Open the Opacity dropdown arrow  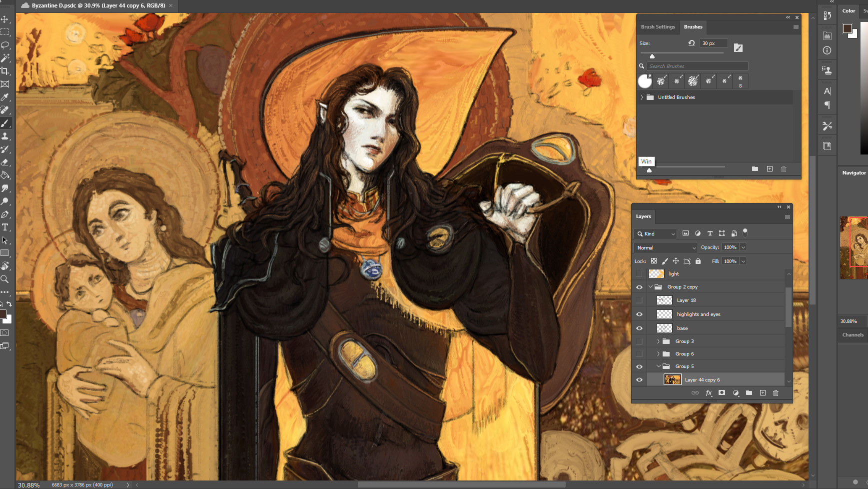click(x=743, y=247)
